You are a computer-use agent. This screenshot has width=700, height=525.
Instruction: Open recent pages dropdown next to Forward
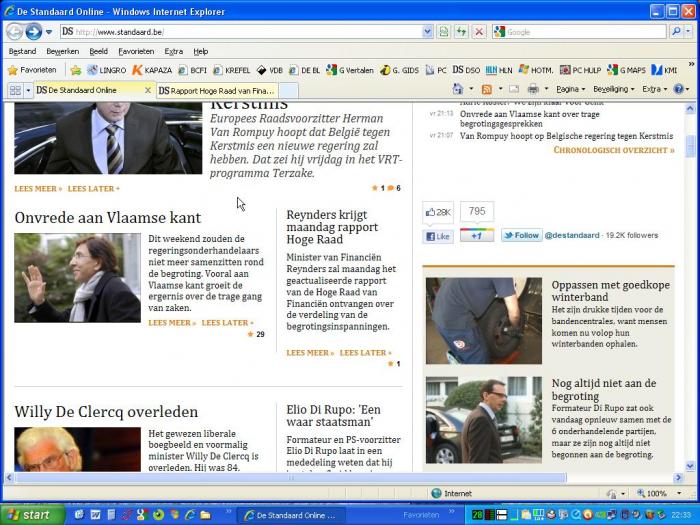49,32
